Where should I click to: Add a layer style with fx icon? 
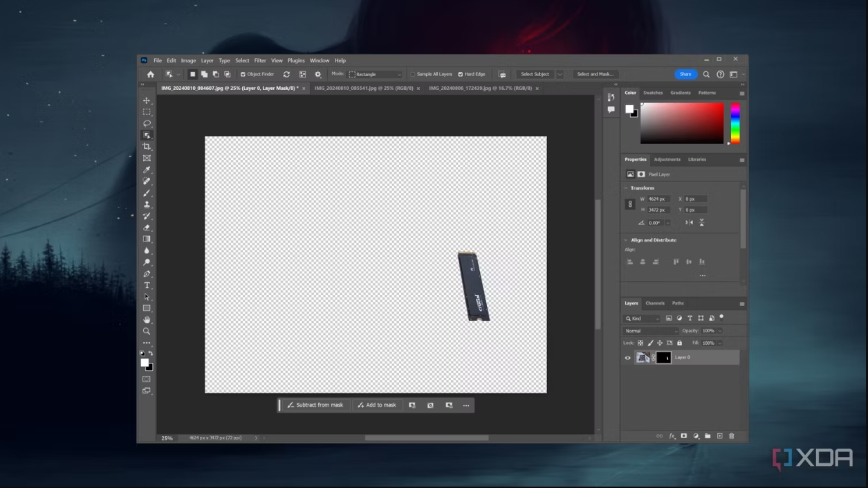(672, 436)
